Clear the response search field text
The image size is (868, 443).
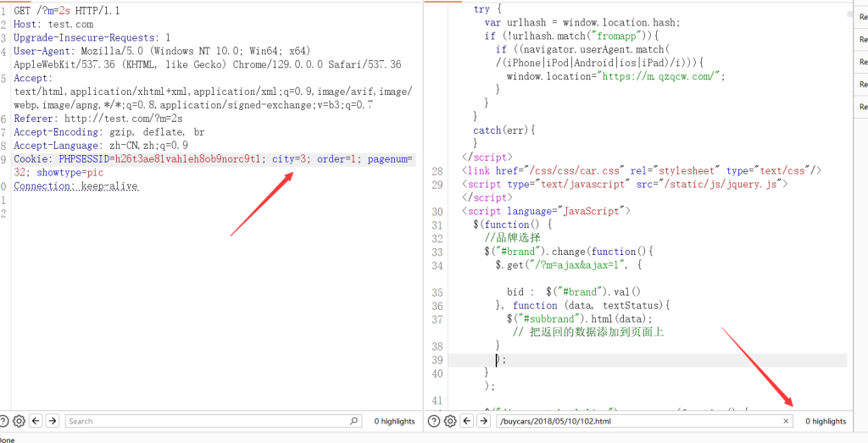click(x=785, y=421)
